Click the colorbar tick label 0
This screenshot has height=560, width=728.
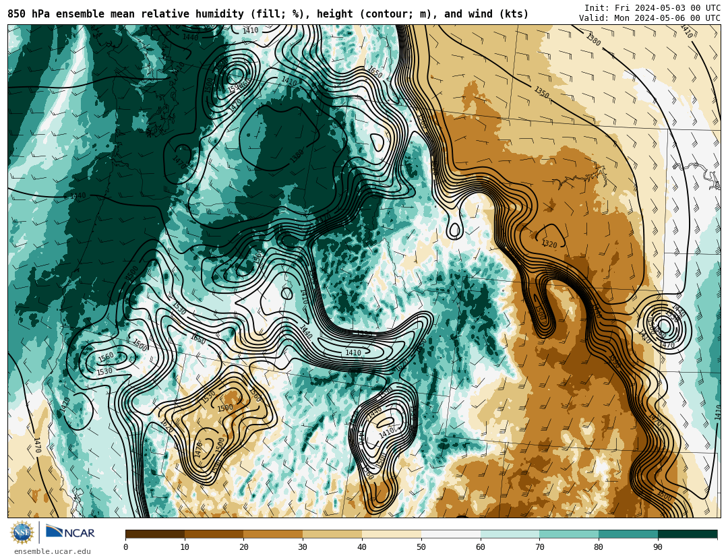126,547
